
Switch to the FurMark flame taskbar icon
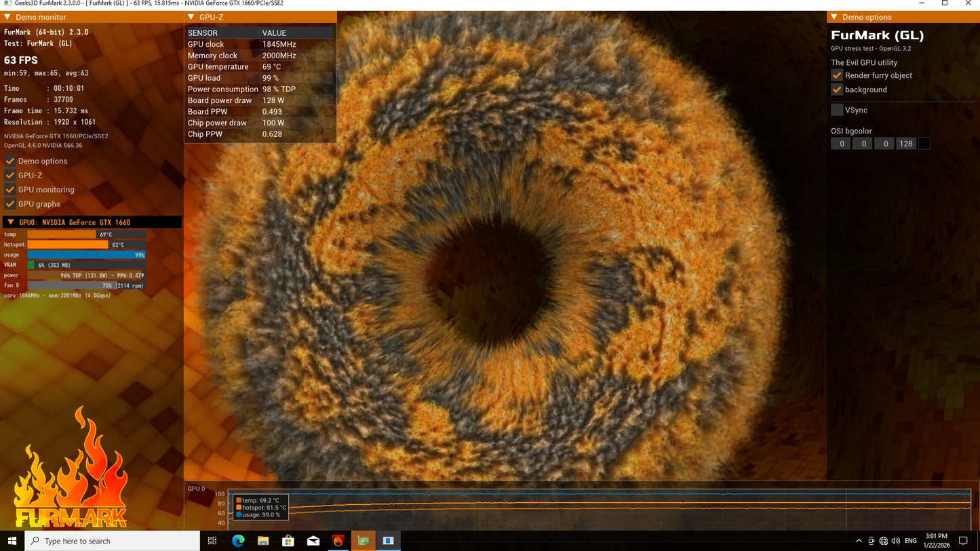[338, 541]
